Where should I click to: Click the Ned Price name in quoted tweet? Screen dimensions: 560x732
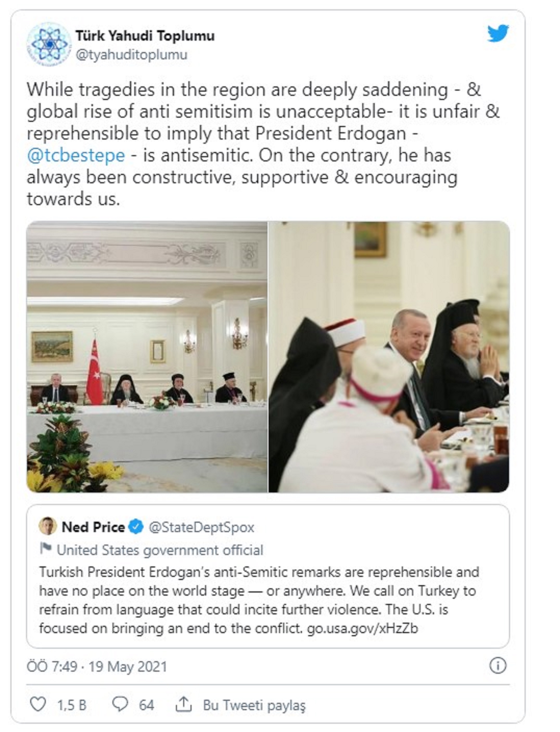click(93, 527)
